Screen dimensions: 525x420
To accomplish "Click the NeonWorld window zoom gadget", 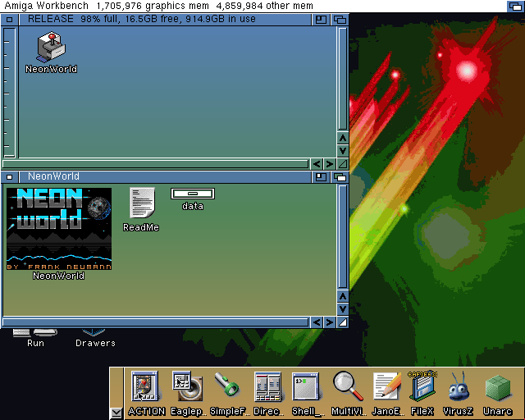I will click(x=321, y=177).
